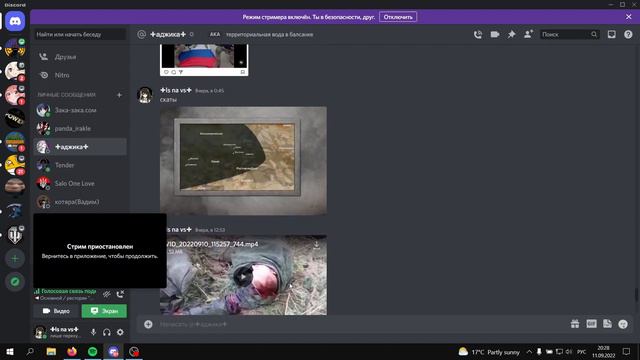Send a gift with the gift icon

coord(575,324)
